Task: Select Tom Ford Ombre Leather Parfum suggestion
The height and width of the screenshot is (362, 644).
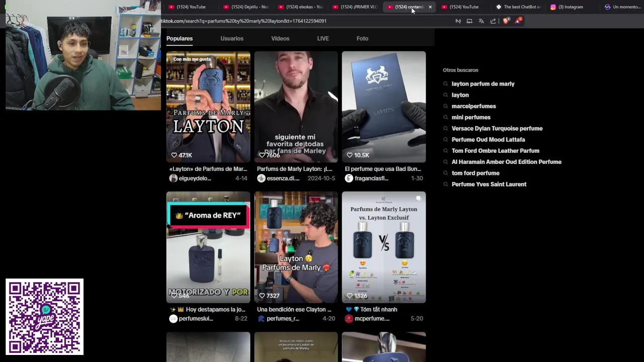Action: click(x=496, y=151)
